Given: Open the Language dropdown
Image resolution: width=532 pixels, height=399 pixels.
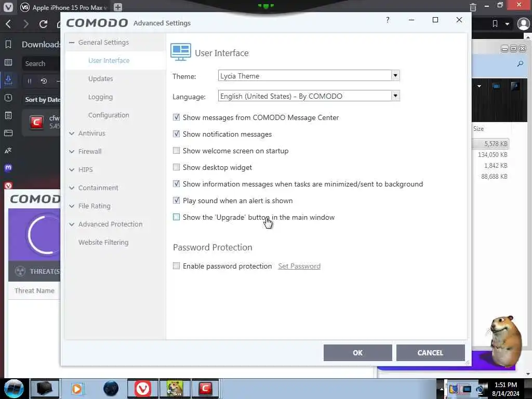Looking at the screenshot, I should pyautogui.click(x=395, y=96).
